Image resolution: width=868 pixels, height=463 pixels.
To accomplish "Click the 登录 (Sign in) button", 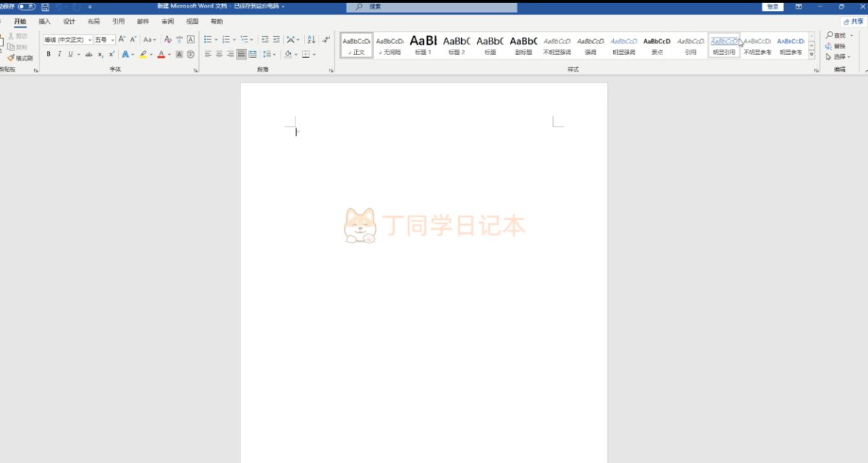I will (773, 7).
